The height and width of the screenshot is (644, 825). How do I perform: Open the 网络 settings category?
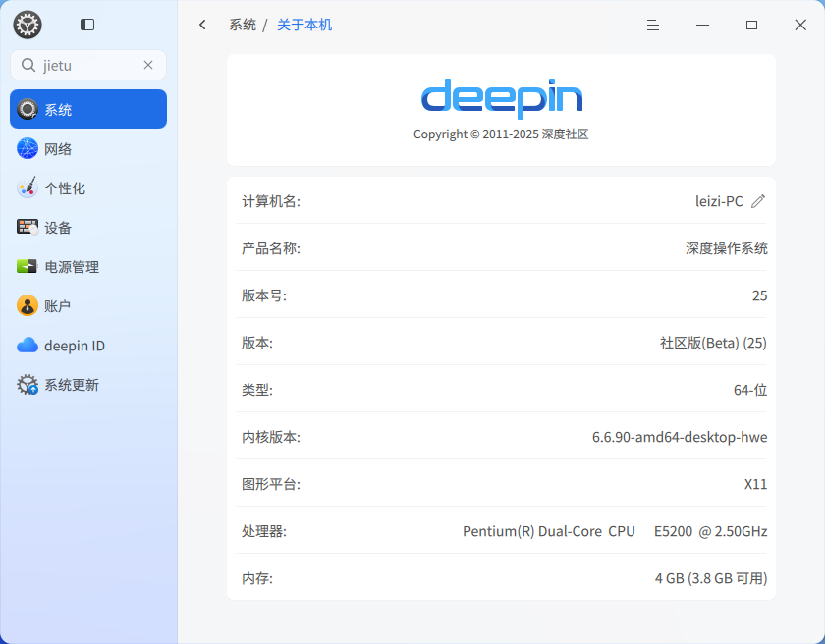coord(88,149)
